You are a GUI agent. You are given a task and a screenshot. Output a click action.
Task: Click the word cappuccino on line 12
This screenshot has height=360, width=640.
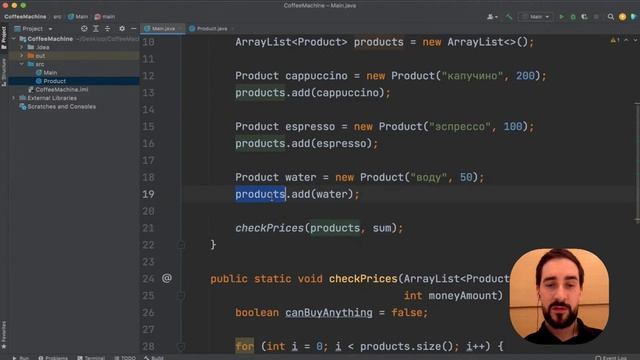[x=316, y=76]
